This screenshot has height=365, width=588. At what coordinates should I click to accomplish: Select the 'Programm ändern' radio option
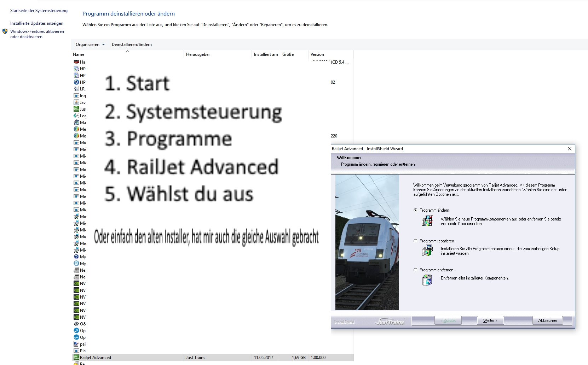pyautogui.click(x=415, y=210)
